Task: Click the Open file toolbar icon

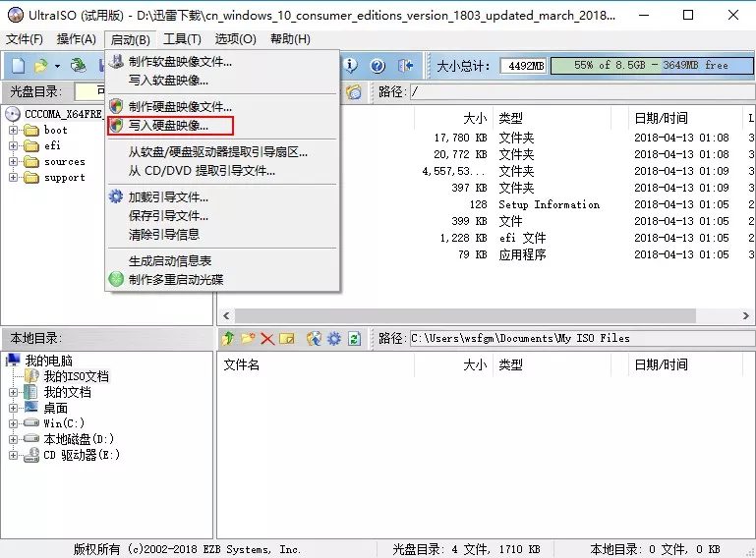Action: click(41, 65)
